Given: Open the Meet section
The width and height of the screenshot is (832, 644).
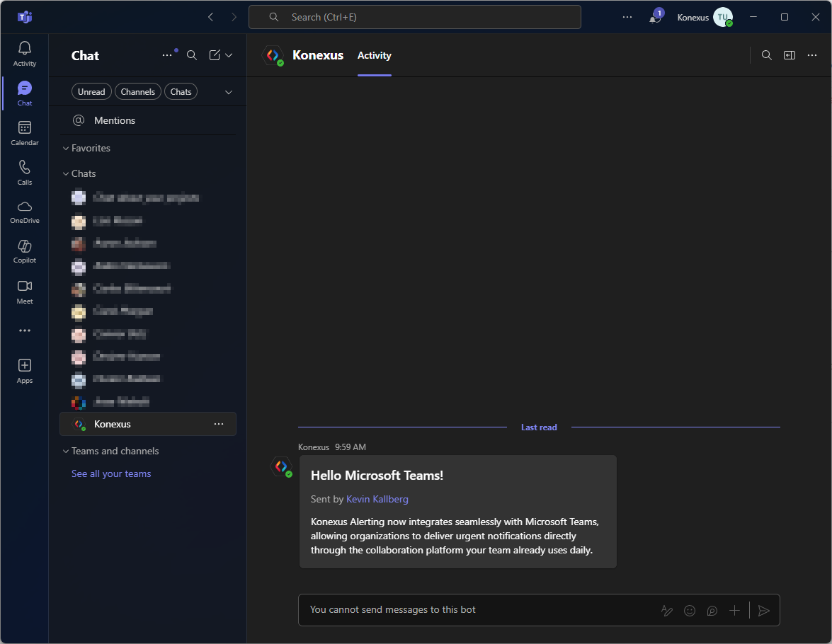Looking at the screenshot, I should pos(25,291).
